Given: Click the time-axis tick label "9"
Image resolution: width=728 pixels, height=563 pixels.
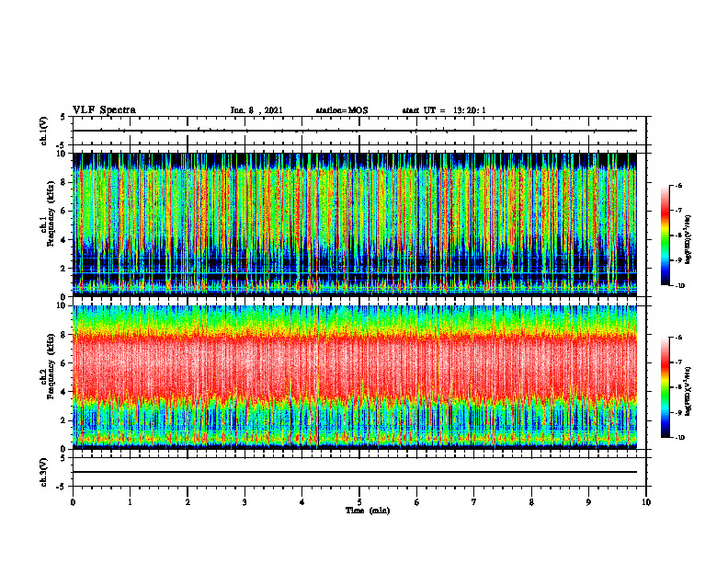Looking at the screenshot, I should click(588, 502).
